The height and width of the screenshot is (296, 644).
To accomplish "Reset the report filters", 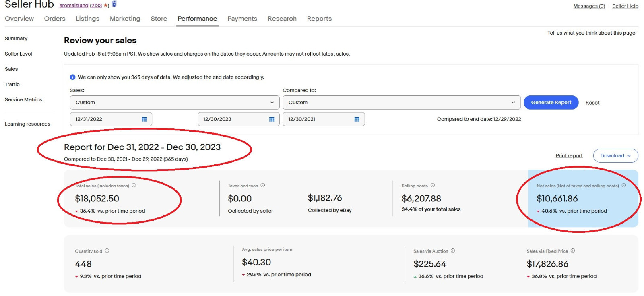I will pyautogui.click(x=592, y=103).
